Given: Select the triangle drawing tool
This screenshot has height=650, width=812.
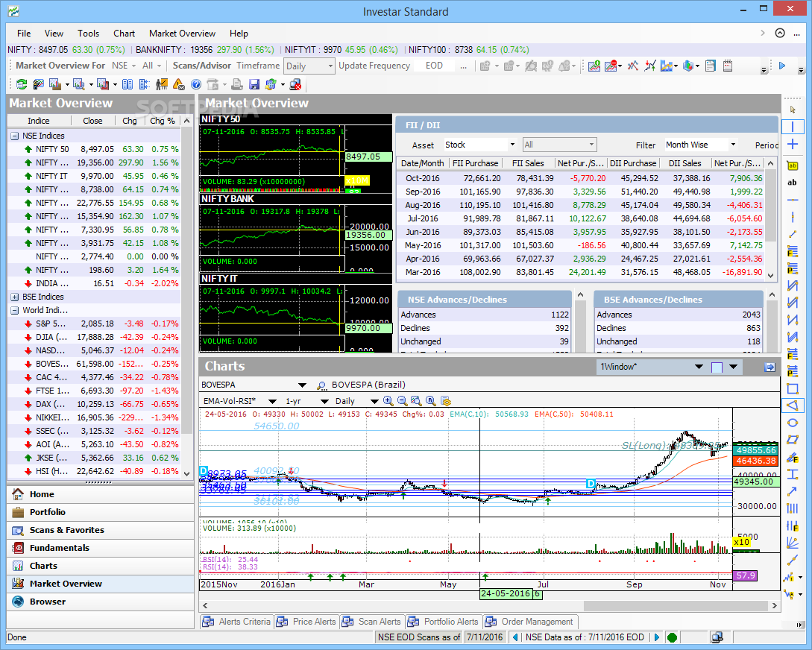Looking at the screenshot, I should (x=793, y=406).
